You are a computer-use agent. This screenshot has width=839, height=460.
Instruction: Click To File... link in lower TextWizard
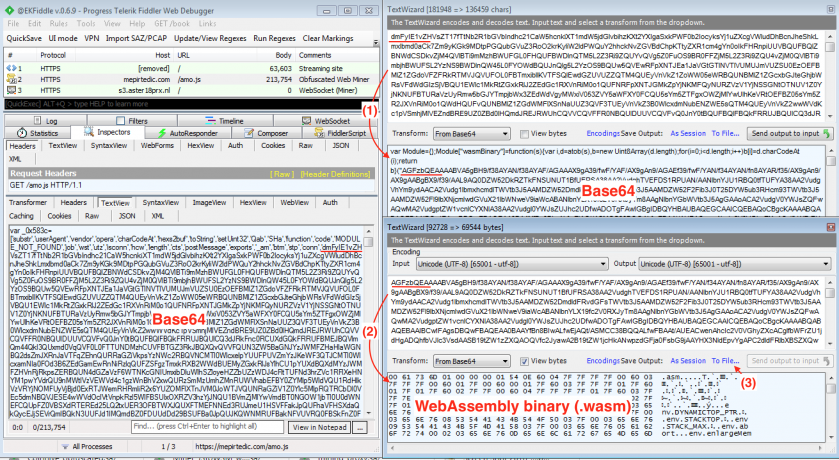tap(726, 361)
